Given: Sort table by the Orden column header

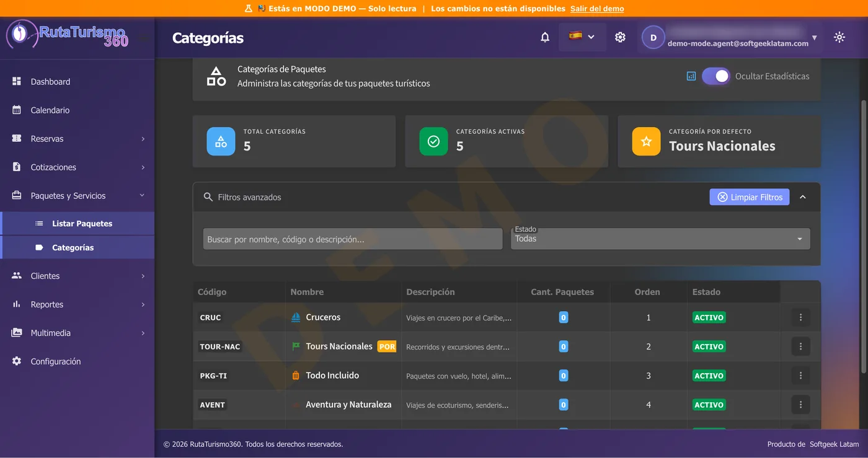Looking at the screenshot, I should coord(647,292).
